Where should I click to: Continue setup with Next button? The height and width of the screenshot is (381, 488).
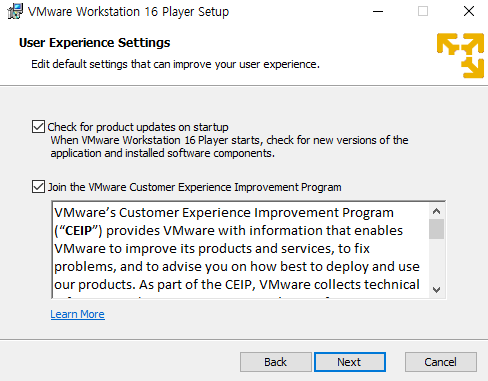click(350, 362)
